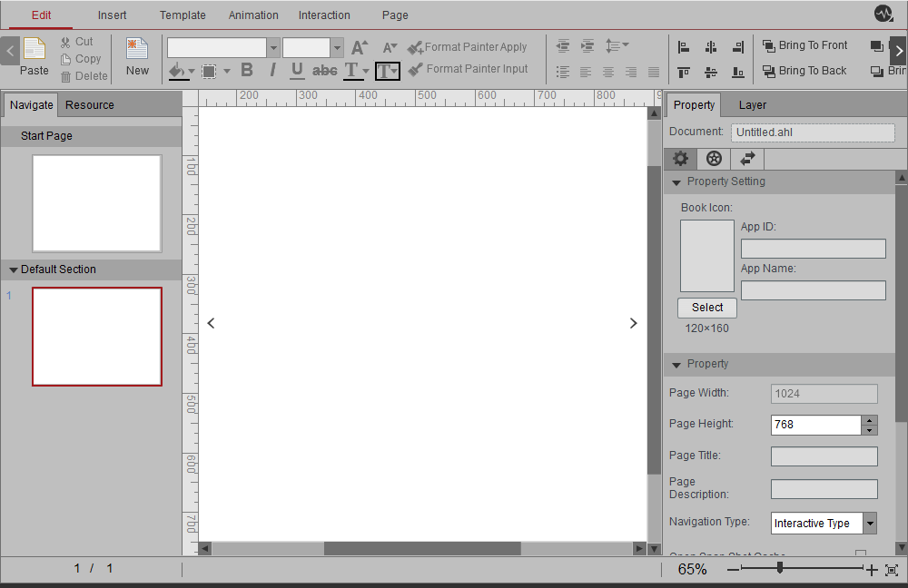Click the boxed T text effect icon
908x588 pixels.
coord(388,71)
